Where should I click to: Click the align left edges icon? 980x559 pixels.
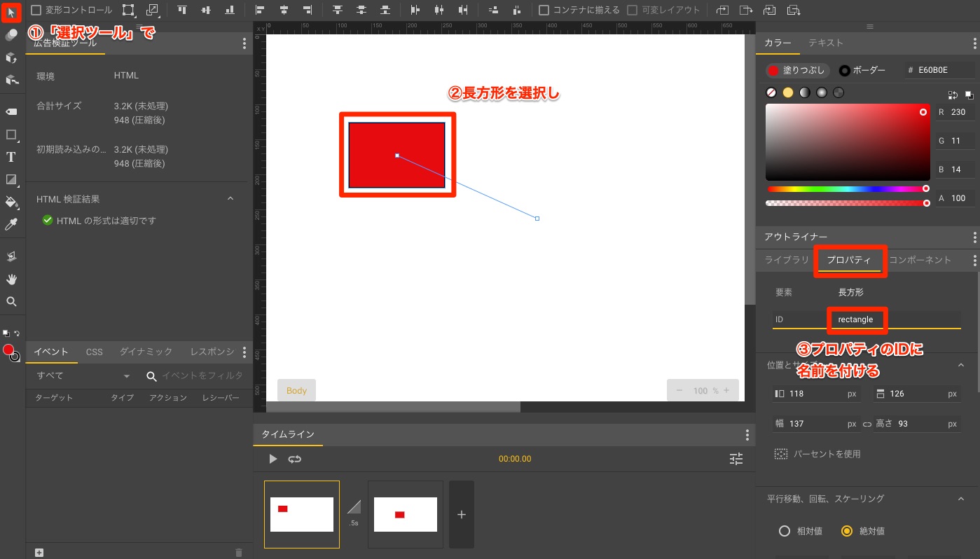tap(260, 10)
